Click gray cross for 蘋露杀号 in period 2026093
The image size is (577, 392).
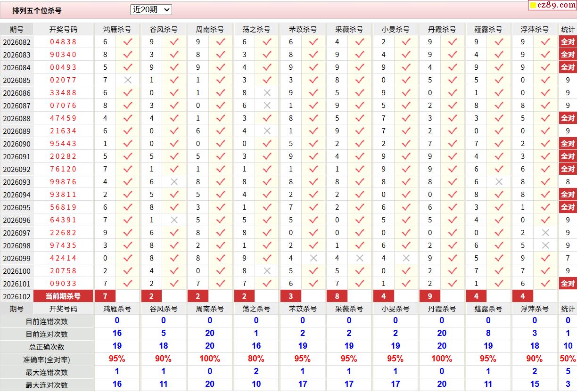tap(499, 182)
